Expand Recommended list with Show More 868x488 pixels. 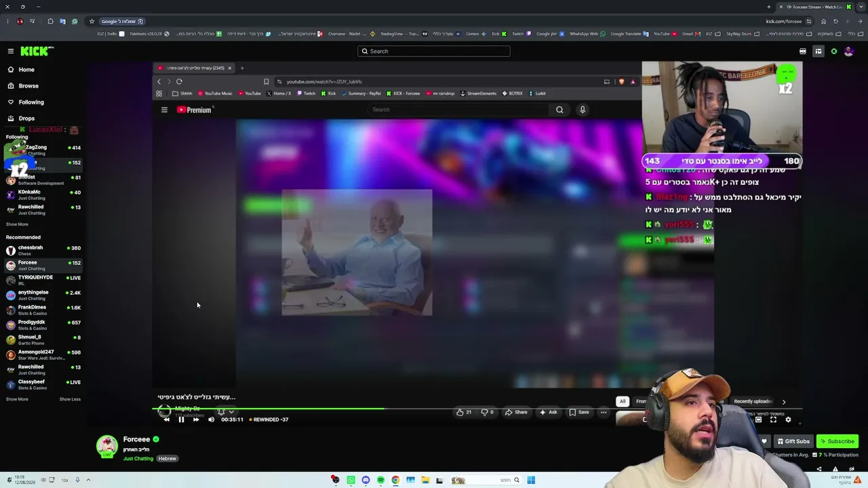pyautogui.click(x=17, y=399)
